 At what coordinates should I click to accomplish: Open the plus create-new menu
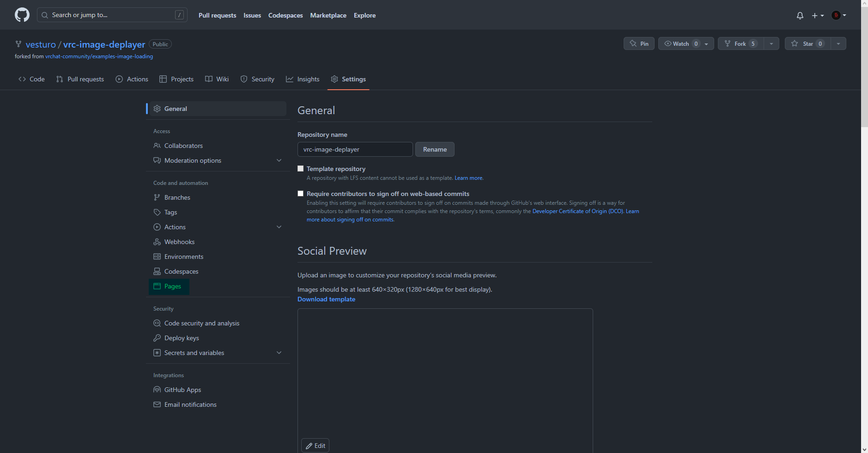[x=818, y=15]
